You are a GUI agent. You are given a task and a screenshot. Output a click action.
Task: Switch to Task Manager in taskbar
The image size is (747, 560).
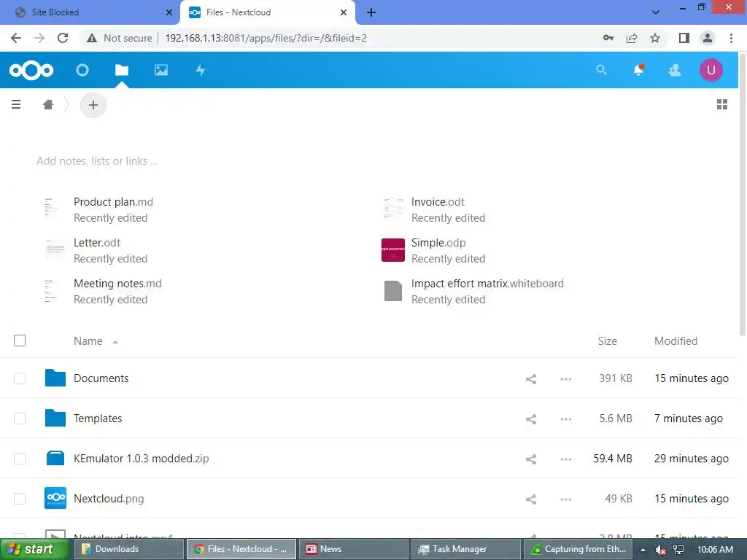coord(465,549)
